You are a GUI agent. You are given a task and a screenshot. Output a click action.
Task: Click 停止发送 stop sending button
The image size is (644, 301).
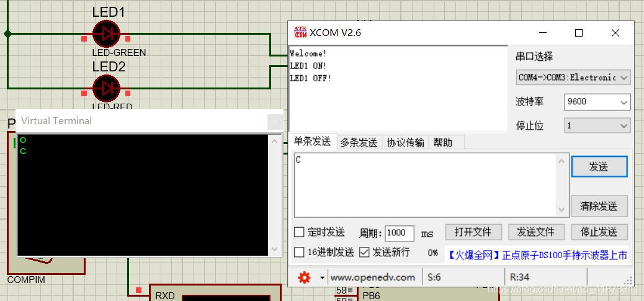(x=599, y=232)
